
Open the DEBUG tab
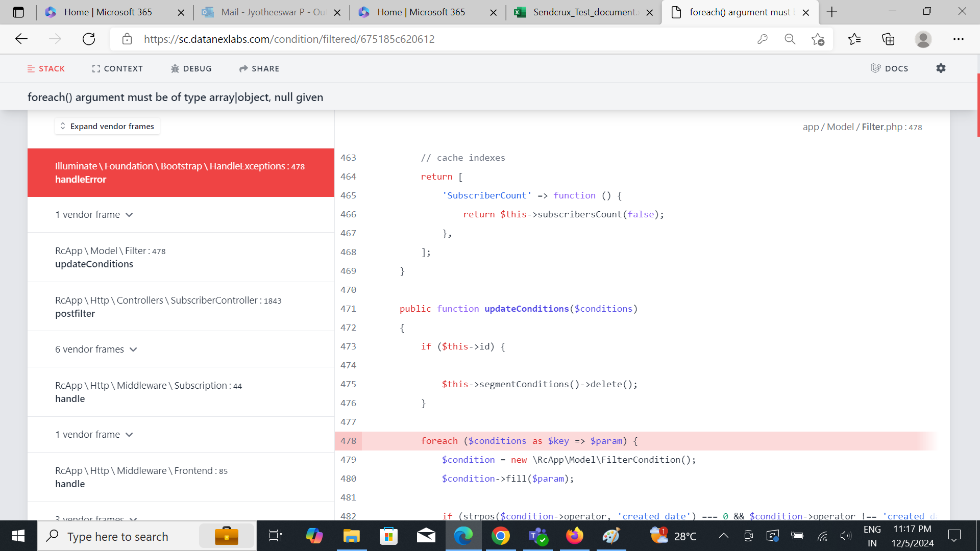click(191, 68)
